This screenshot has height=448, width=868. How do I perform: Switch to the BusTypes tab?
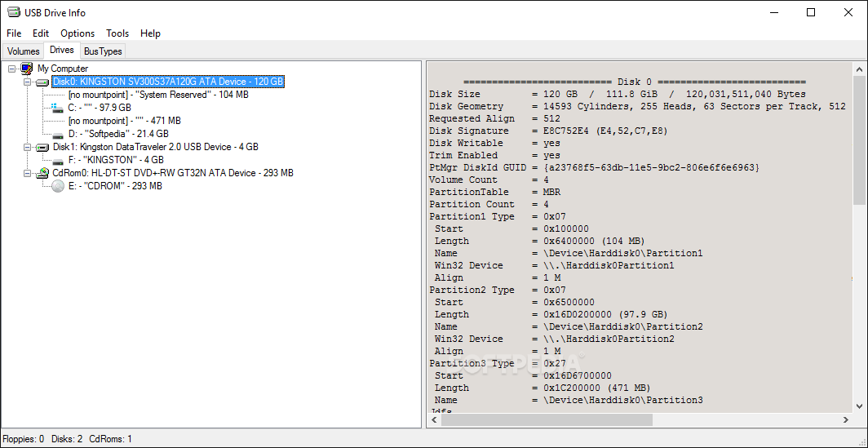coord(103,51)
